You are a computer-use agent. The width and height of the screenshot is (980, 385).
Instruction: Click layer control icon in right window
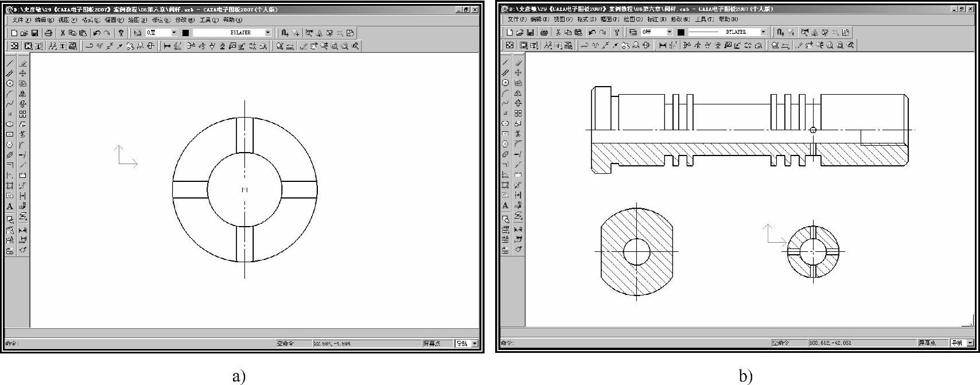coord(633,33)
